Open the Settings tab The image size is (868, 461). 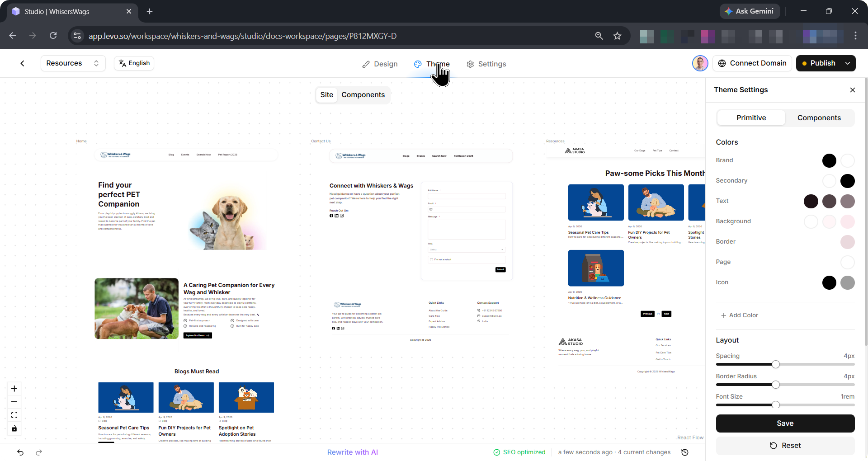[486, 64]
